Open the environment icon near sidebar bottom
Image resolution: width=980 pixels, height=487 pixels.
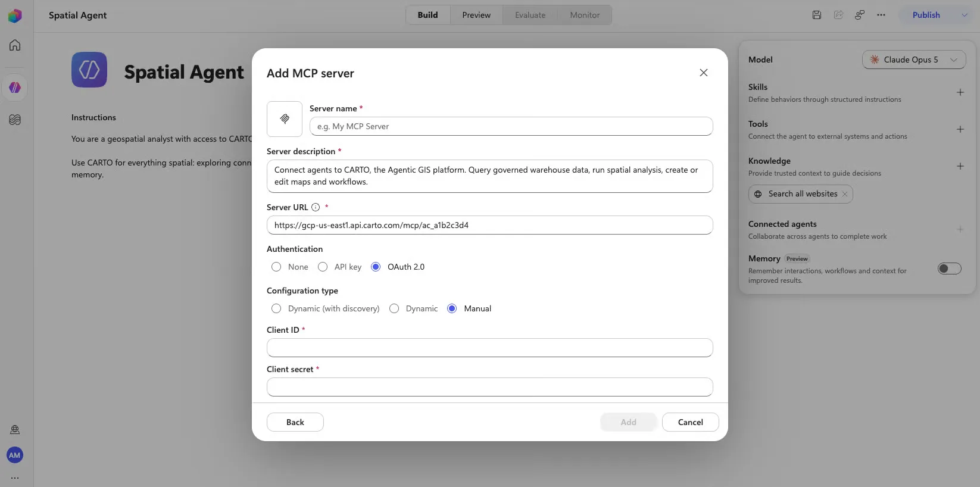(15, 430)
